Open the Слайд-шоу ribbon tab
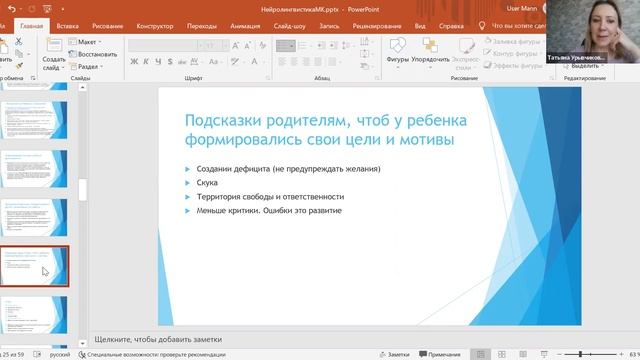Image resolution: width=640 pixels, height=360 pixels. point(289,26)
